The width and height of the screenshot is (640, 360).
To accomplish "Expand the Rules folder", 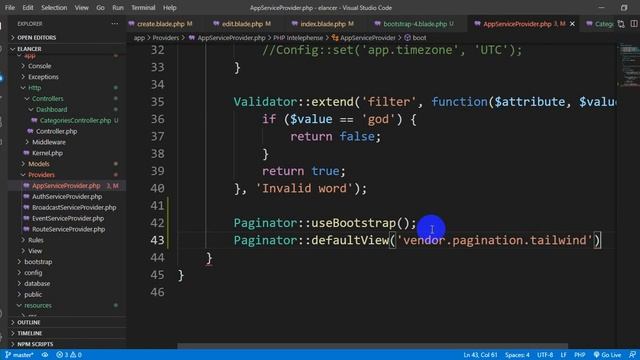I will coord(36,240).
